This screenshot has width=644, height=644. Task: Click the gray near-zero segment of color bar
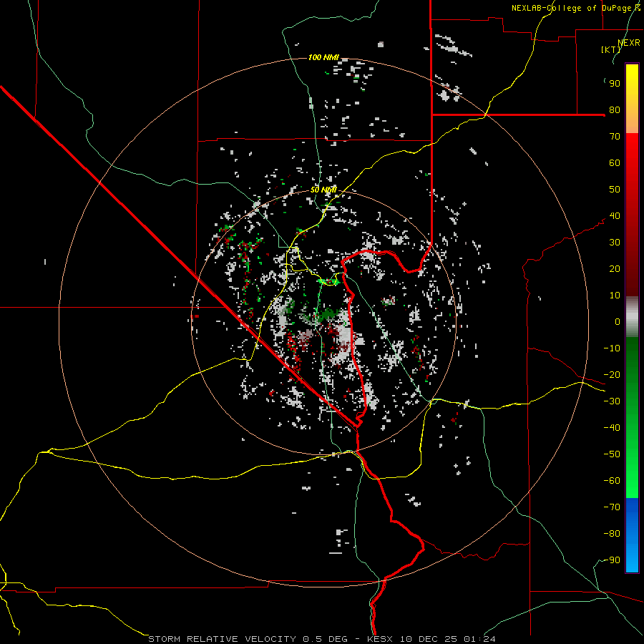click(632, 317)
